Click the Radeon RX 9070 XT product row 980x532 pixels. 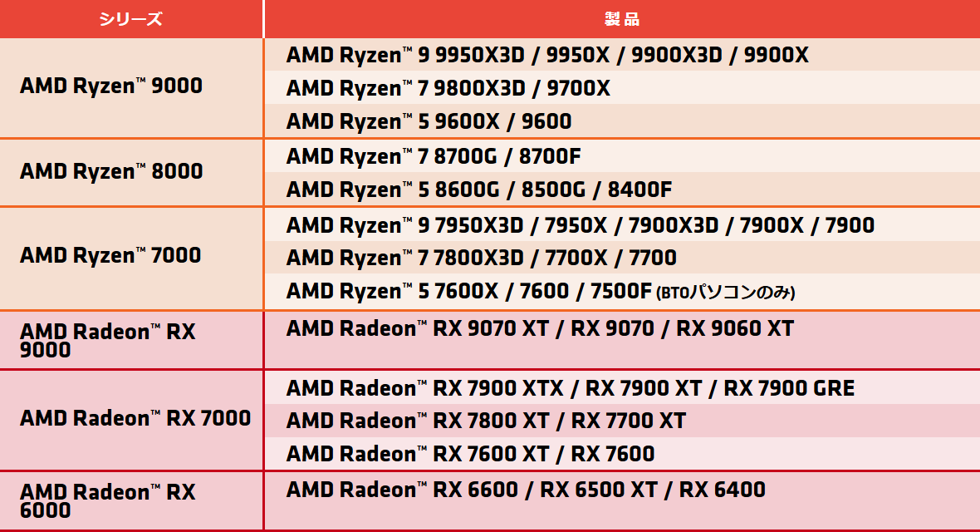click(623, 340)
